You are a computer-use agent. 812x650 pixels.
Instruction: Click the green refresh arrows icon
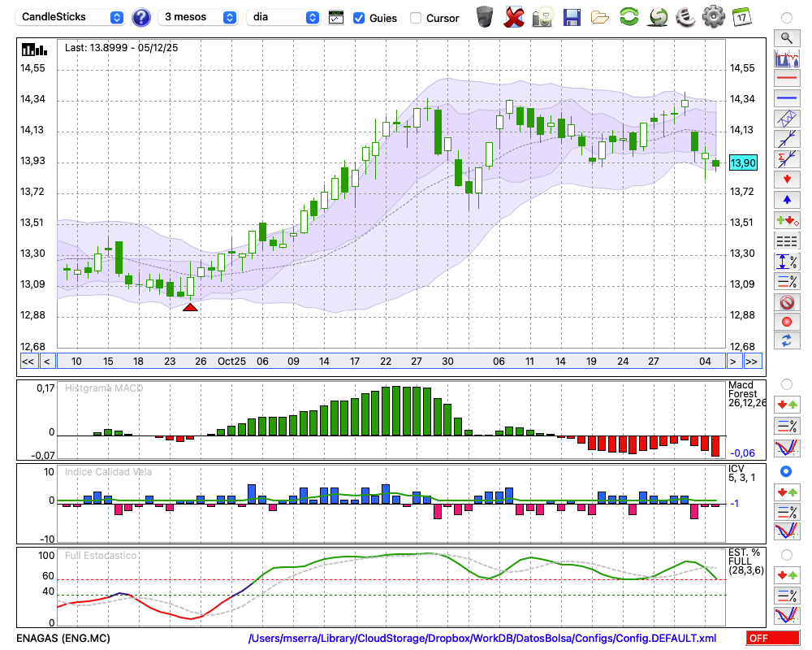click(x=628, y=16)
